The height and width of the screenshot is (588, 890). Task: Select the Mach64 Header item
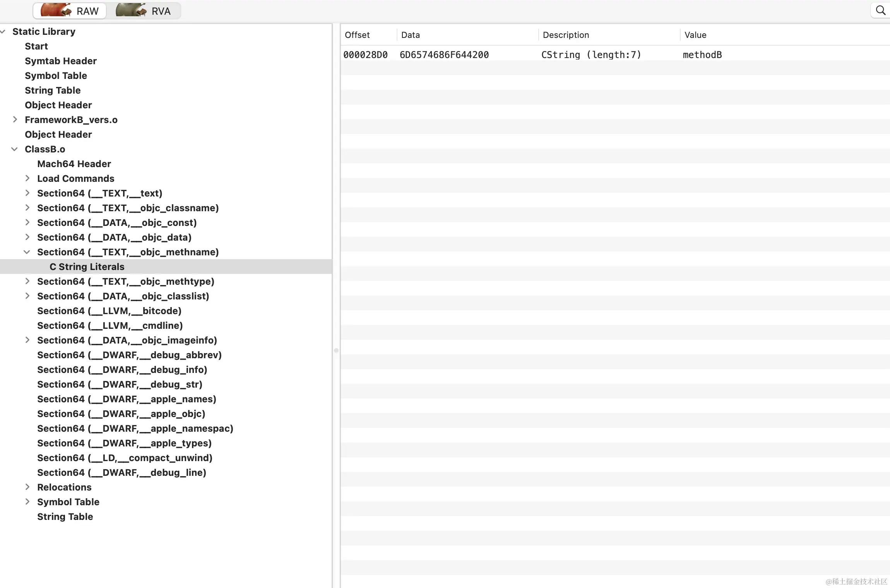pyautogui.click(x=74, y=164)
